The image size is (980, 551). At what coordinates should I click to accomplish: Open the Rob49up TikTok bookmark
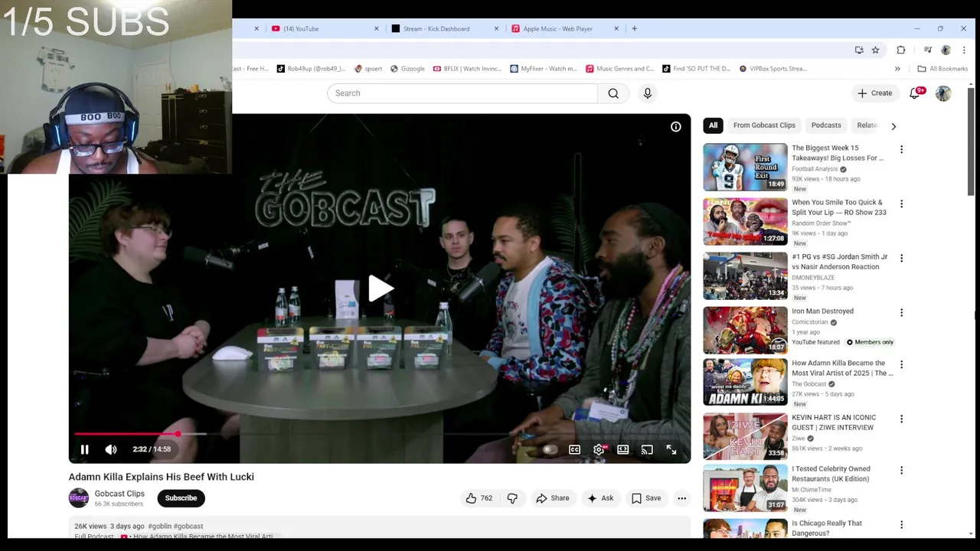click(311, 69)
